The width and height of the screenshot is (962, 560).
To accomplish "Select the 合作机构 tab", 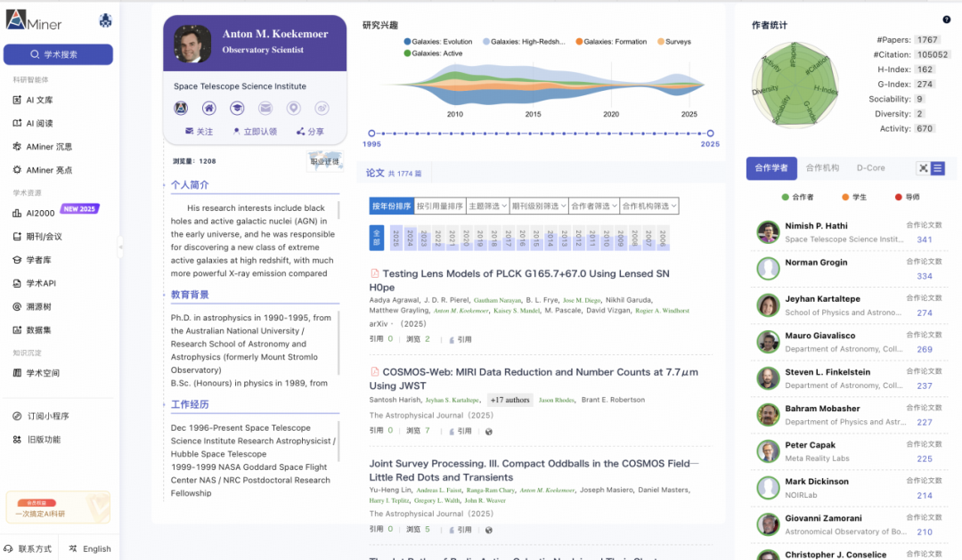I will pos(822,168).
